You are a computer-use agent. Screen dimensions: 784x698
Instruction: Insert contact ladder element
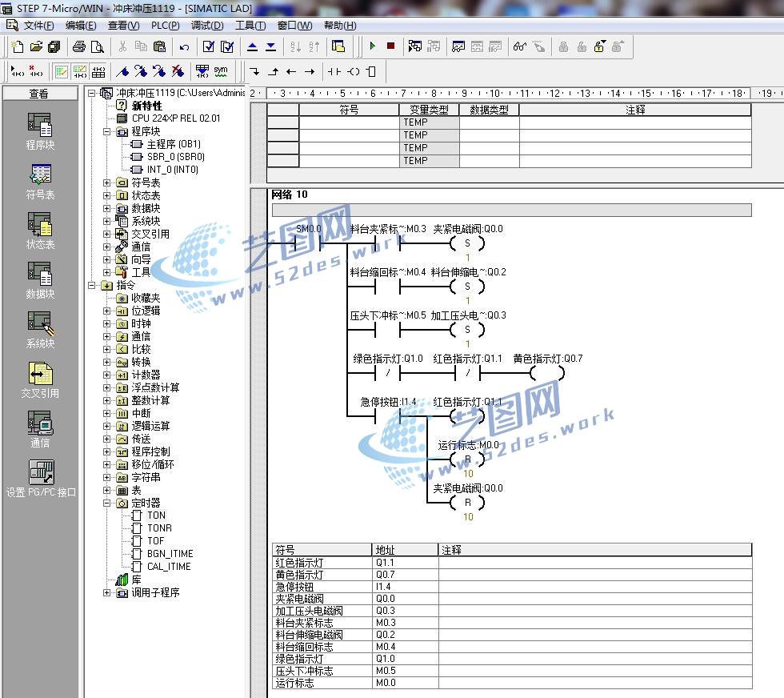[x=334, y=71]
